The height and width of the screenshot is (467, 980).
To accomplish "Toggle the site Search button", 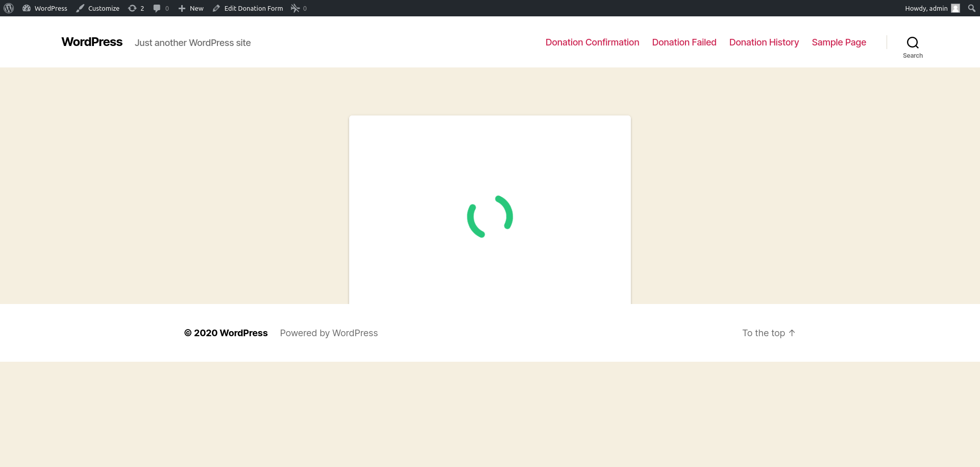I will 913,47.
